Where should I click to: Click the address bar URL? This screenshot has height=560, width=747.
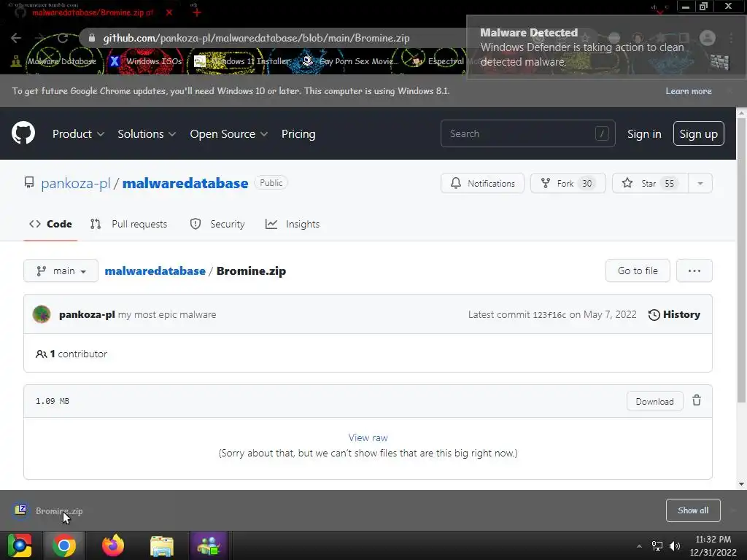pyautogui.click(x=256, y=38)
